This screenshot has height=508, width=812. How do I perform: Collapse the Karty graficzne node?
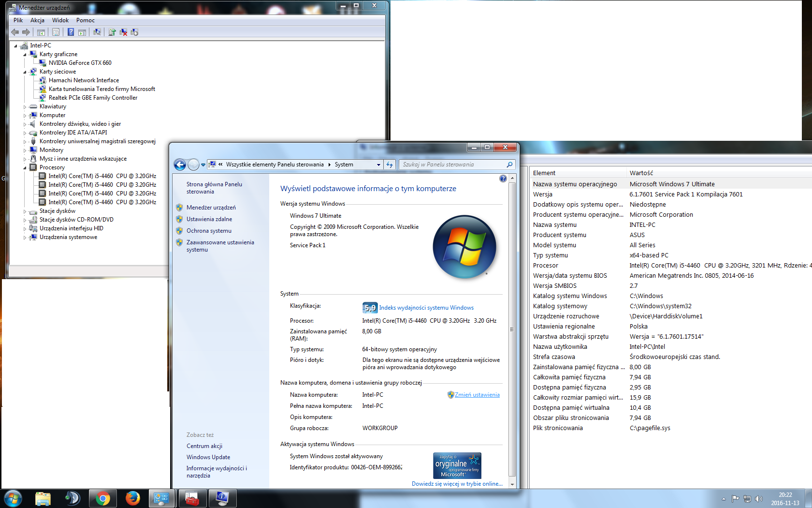pos(25,55)
